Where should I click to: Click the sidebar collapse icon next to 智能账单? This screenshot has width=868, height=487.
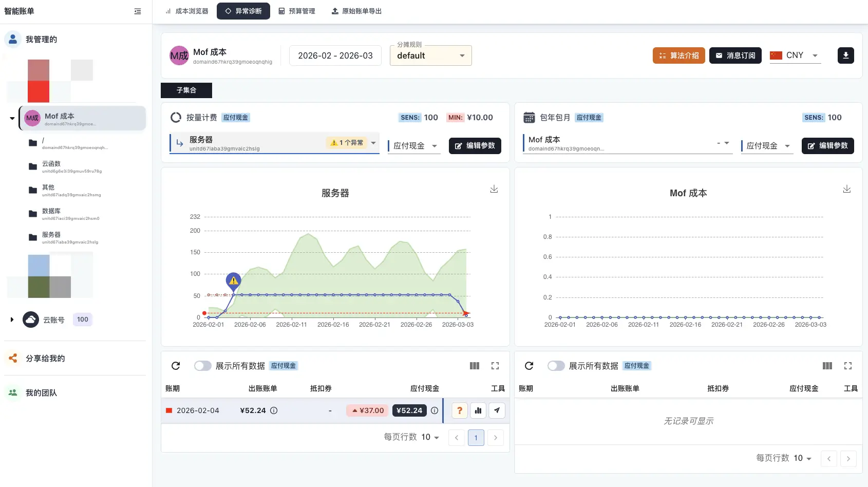click(137, 11)
